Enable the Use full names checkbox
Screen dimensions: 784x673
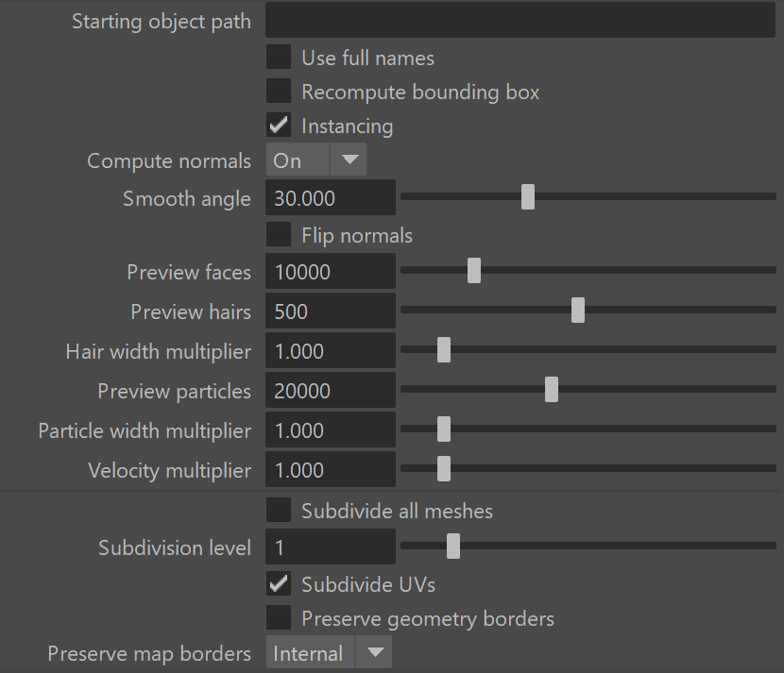[279, 57]
